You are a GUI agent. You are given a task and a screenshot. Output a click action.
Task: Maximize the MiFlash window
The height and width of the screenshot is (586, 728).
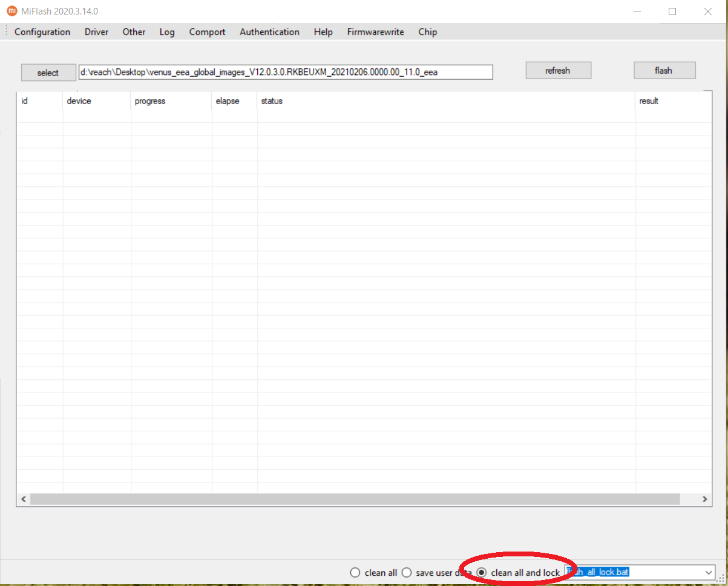pyautogui.click(x=672, y=11)
